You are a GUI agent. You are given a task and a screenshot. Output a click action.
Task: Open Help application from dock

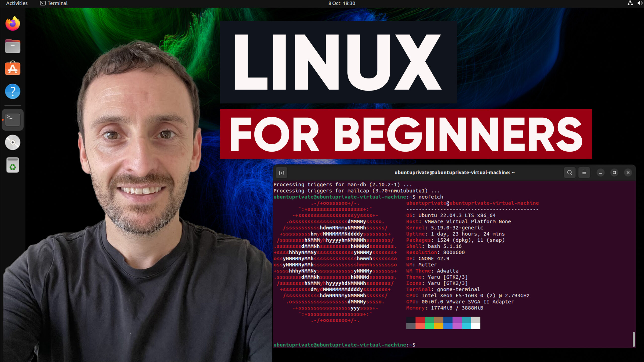click(x=12, y=92)
